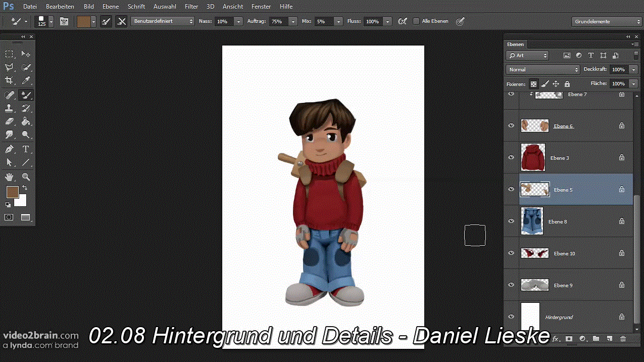
Task: Swap foreground and background colors
Action: [25, 188]
